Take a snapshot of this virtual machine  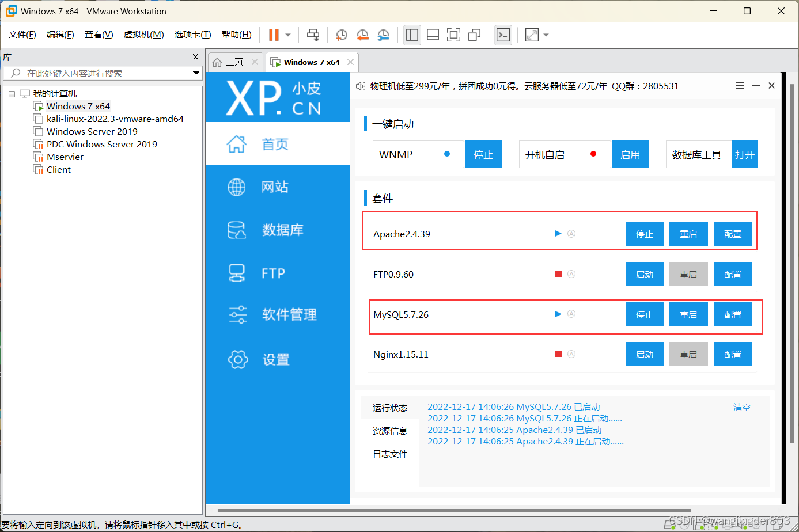[342, 35]
